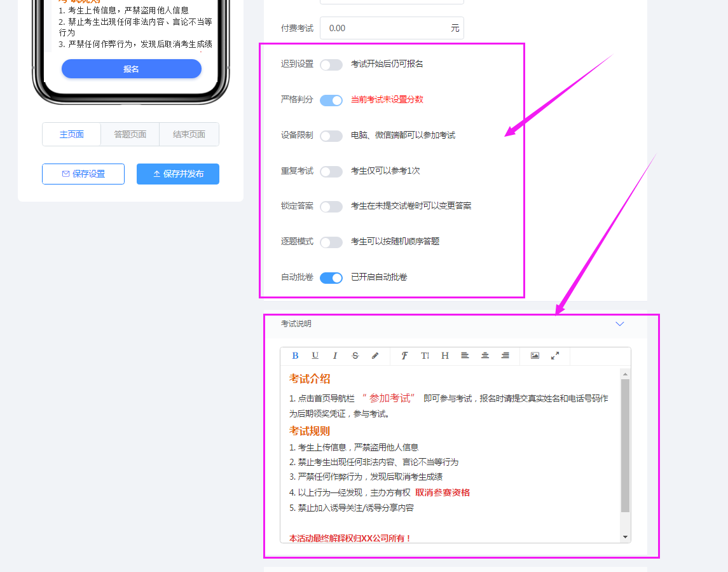This screenshot has width=728, height=572.
Task: Click the 本活动最终解释权归XX公司所有 line
Action: tap(350, 538)
